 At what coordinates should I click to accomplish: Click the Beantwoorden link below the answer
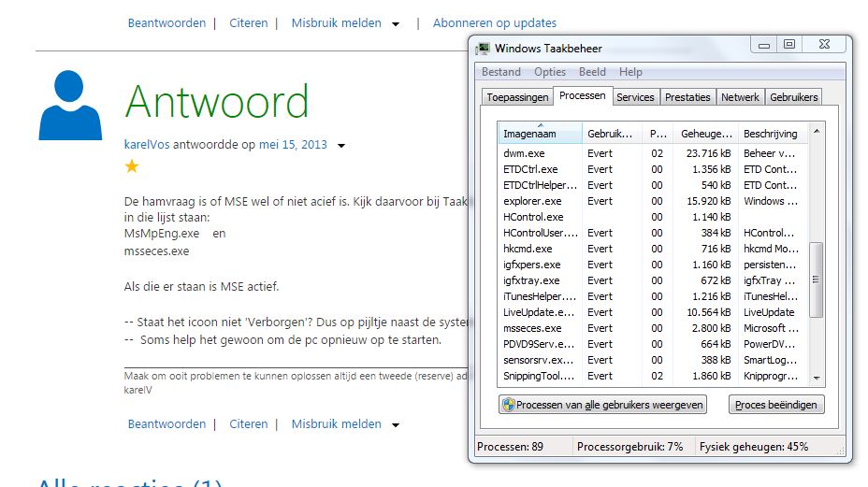pos(166,424)
